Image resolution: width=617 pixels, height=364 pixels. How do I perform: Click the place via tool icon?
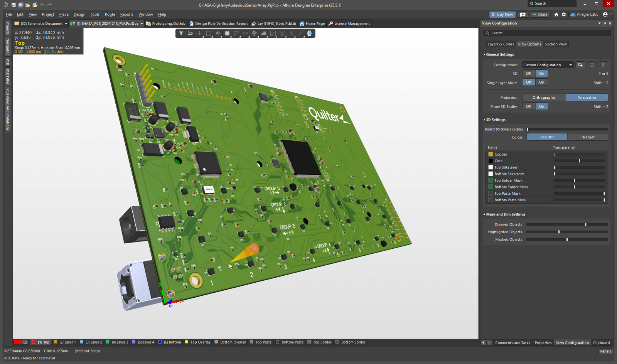pos(255,34)
